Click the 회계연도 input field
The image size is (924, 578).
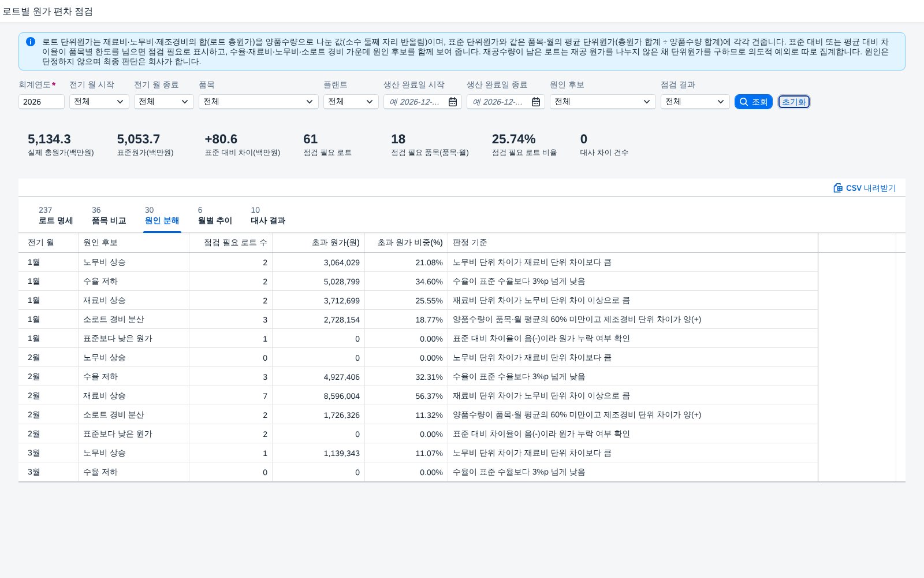click(41, 102)
